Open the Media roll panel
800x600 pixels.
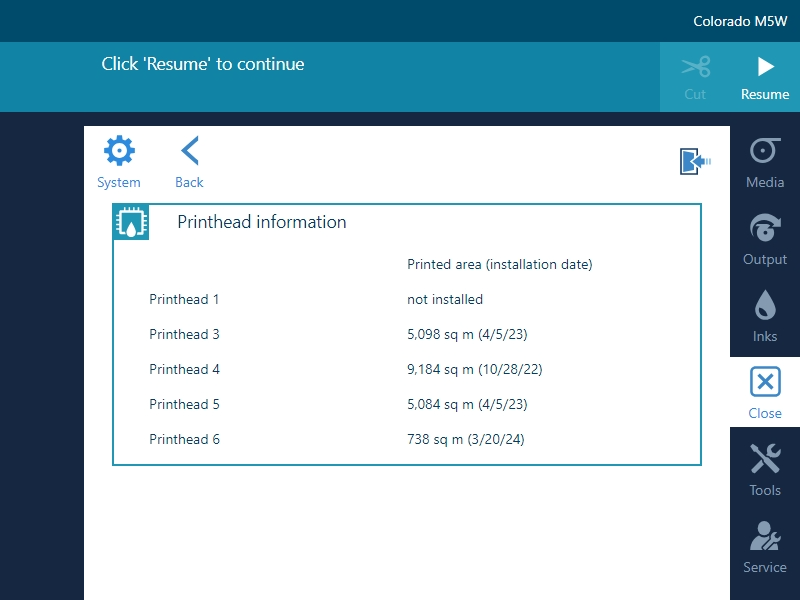(x=765, y=162)
